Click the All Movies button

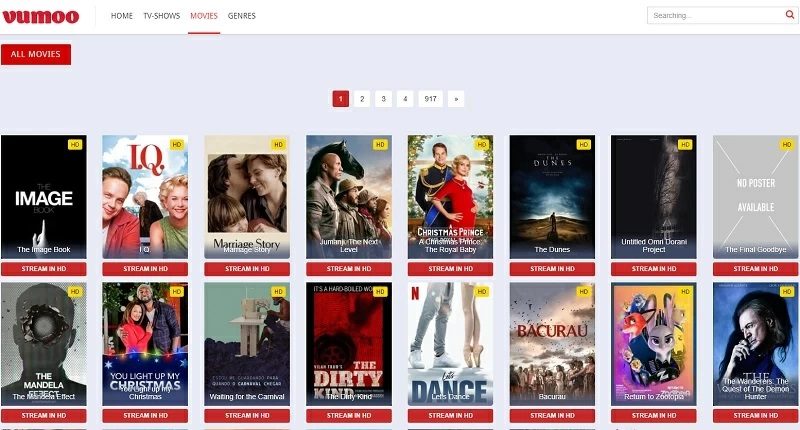point(36,54)
